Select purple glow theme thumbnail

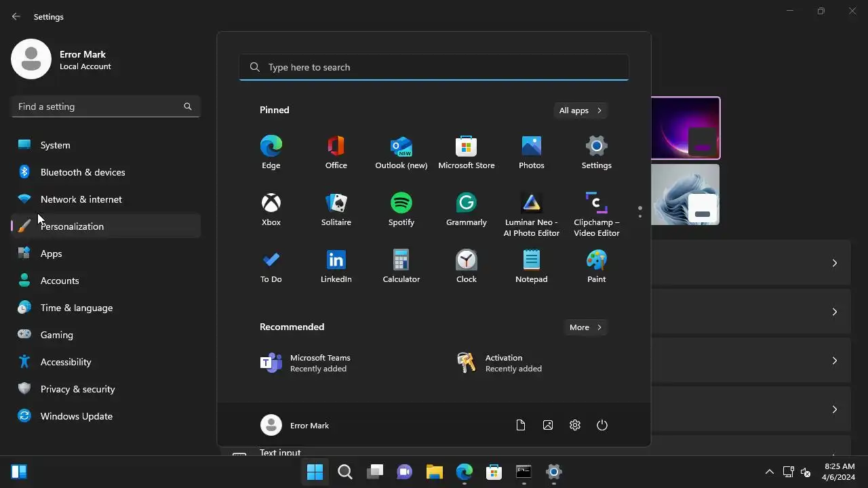pyautogui.click(x=686, y=128)
